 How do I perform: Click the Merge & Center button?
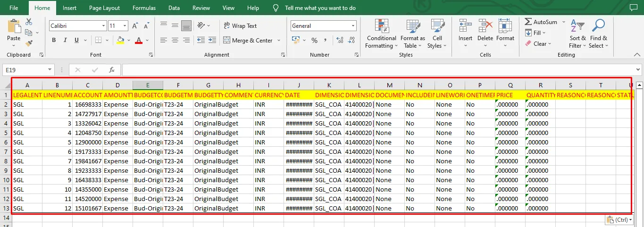248,41
